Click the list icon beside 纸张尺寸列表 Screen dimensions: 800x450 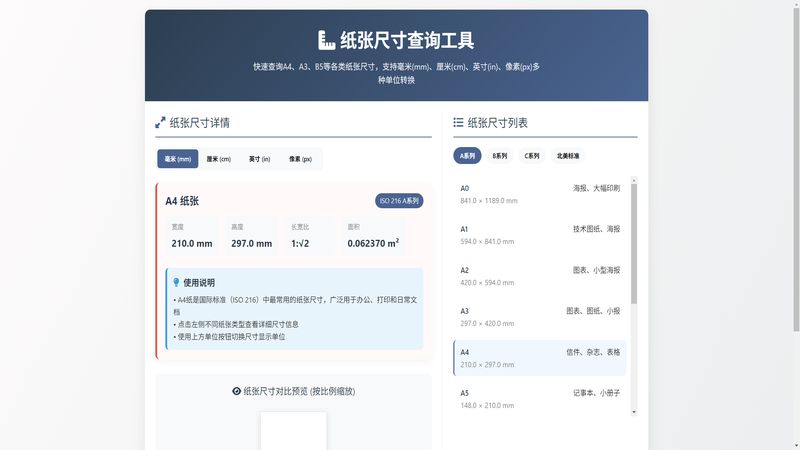click(x=458, y=123)
